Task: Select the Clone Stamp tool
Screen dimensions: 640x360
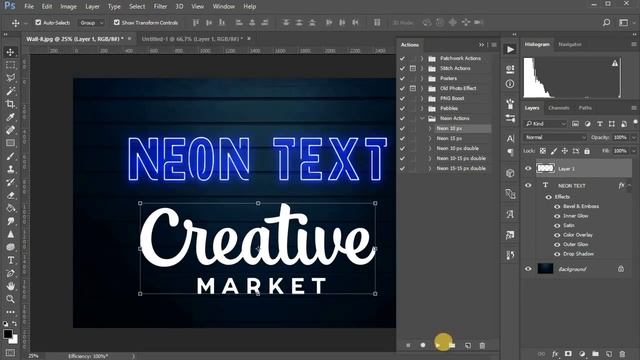Action: [11, 169]
